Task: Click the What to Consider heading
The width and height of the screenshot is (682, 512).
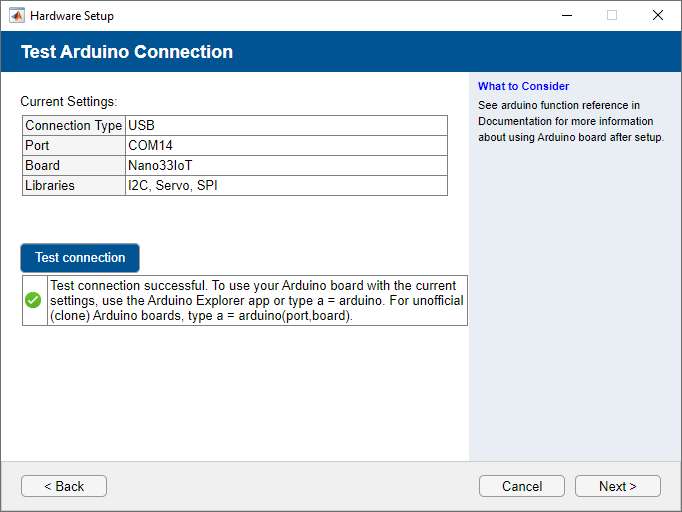Action: click(523, 86)
